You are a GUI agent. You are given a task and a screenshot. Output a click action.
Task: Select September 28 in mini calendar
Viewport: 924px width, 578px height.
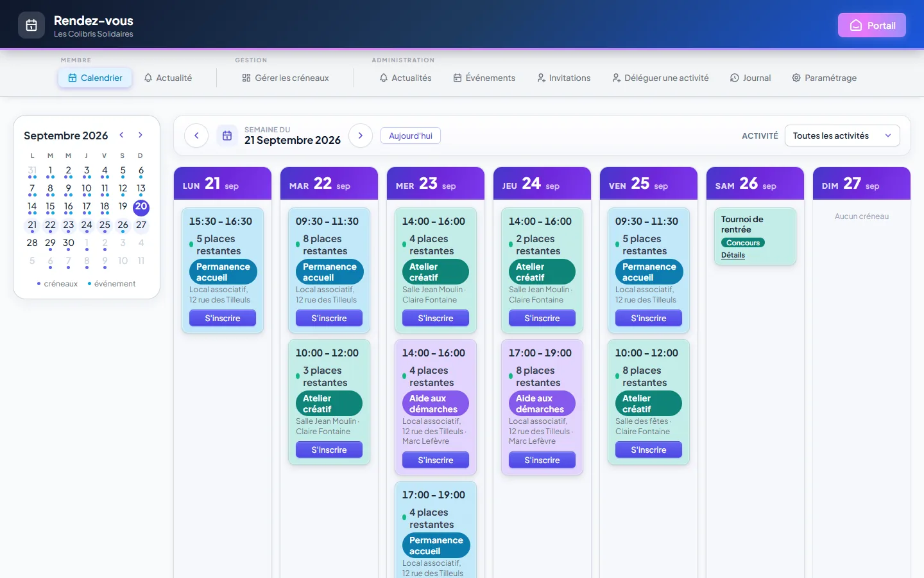(x=32, y=243)
